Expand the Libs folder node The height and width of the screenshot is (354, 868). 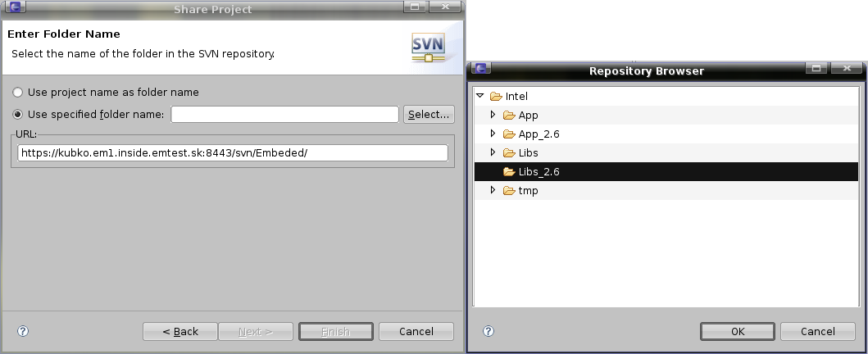493,152
